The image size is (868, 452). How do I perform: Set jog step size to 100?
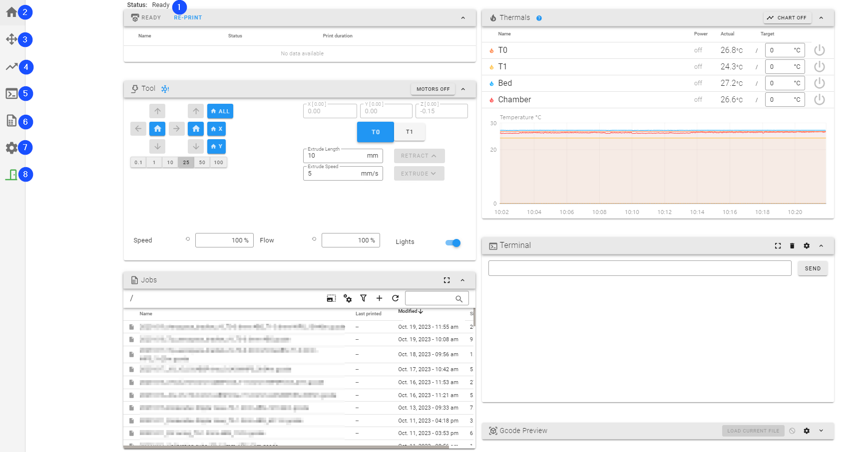[218, 162]
